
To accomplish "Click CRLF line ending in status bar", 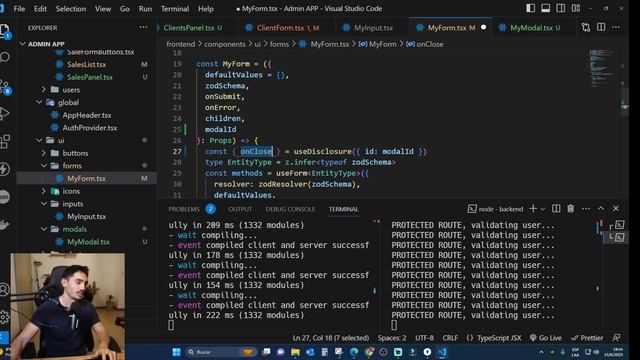I will pyautogui.click(x=450, y=338).
